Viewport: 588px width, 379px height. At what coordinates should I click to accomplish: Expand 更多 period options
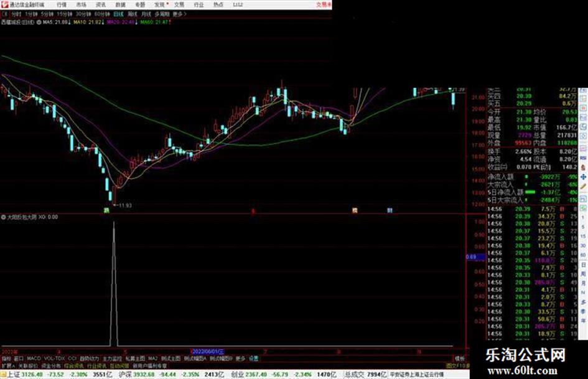click(x=179, y=14)
